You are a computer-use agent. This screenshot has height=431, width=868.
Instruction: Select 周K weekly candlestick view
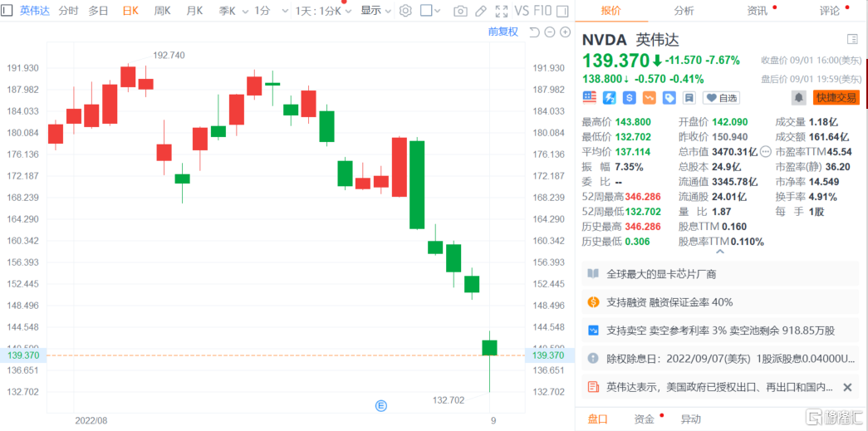pos(162,11)
